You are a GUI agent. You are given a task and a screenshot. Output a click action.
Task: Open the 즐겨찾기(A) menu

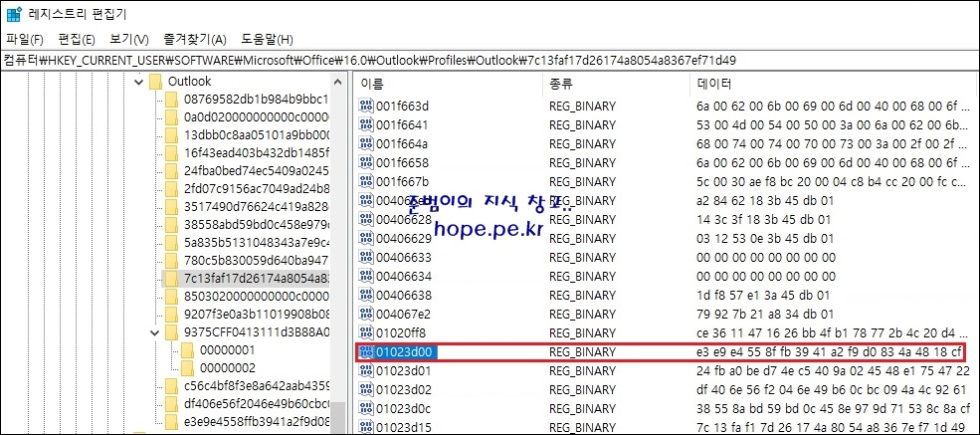pyautogui.click(x=194, y=40)
